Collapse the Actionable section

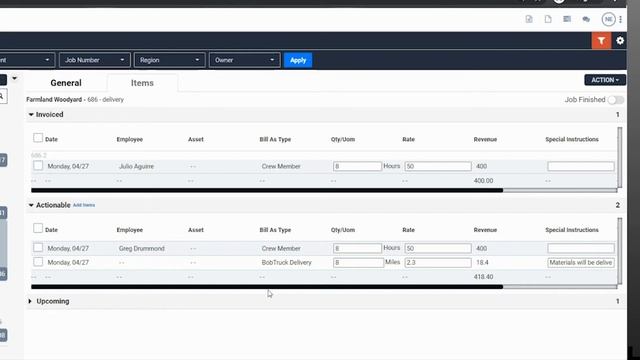click(31, 205)
